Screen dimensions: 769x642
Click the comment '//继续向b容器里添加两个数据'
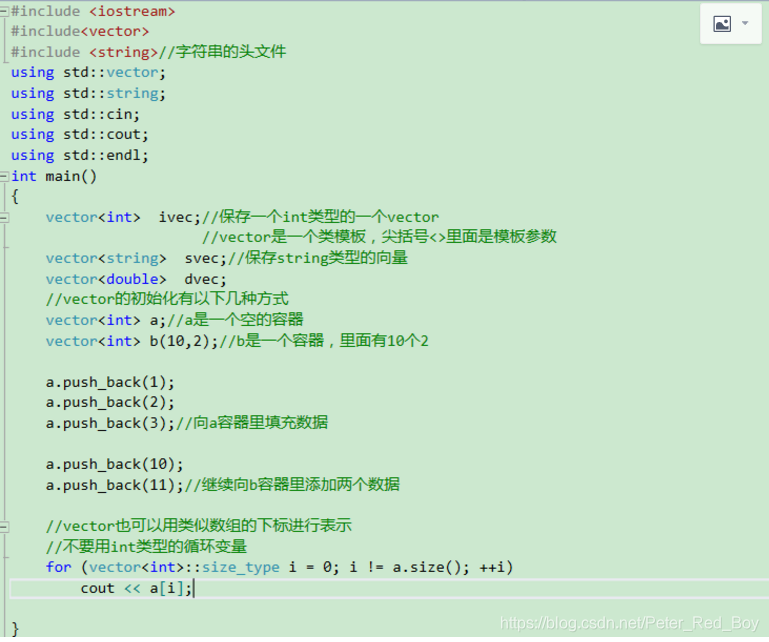pyautogui.click(x=292, y=485)
